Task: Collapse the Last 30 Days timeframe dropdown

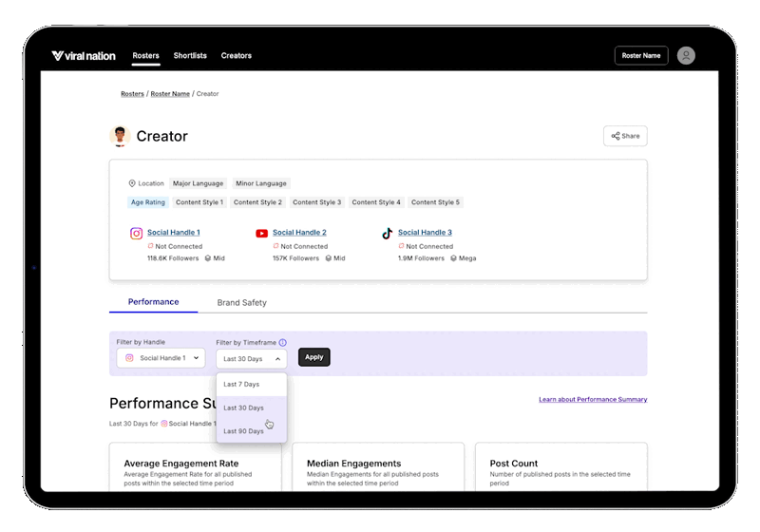Action: coord(251,358)
